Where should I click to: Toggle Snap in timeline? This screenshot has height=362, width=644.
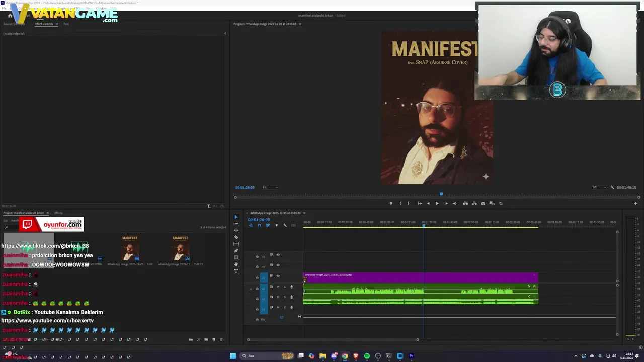[259, 225]
